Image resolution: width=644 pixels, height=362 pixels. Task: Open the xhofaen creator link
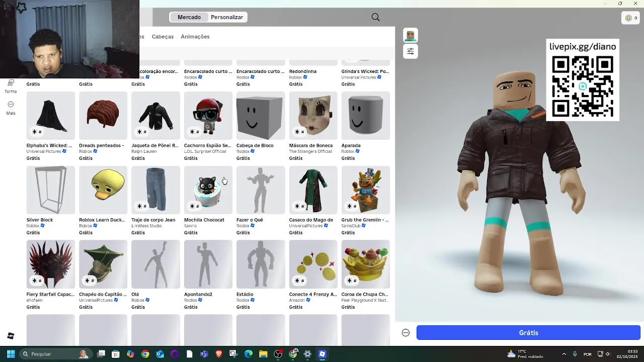34,300
